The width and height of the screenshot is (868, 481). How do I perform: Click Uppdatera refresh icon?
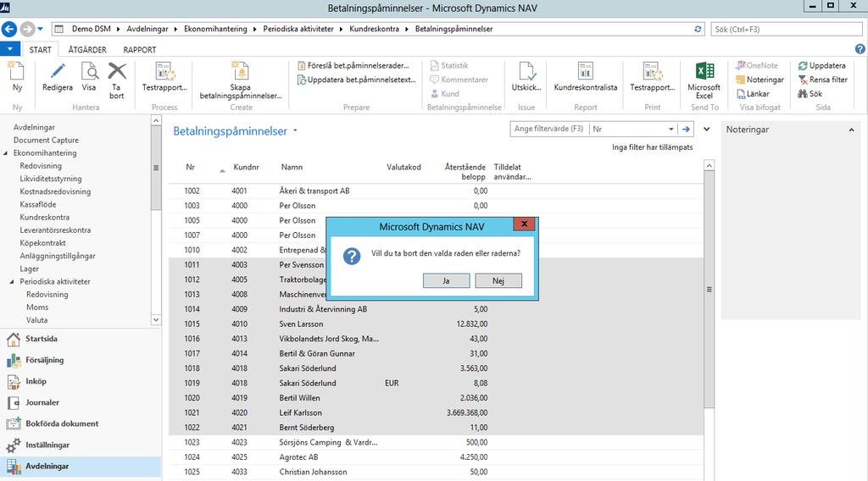click(803, 66)
